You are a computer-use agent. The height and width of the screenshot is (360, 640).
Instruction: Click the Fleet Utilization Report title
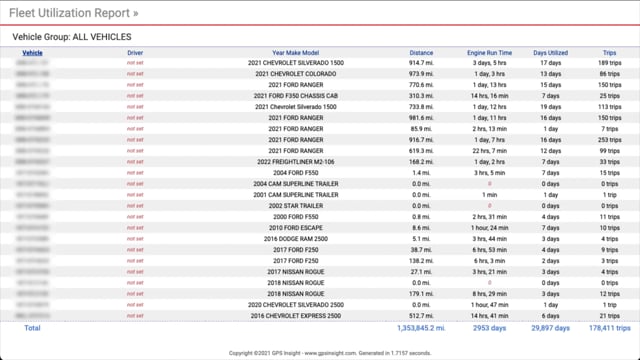click(73, 13)
